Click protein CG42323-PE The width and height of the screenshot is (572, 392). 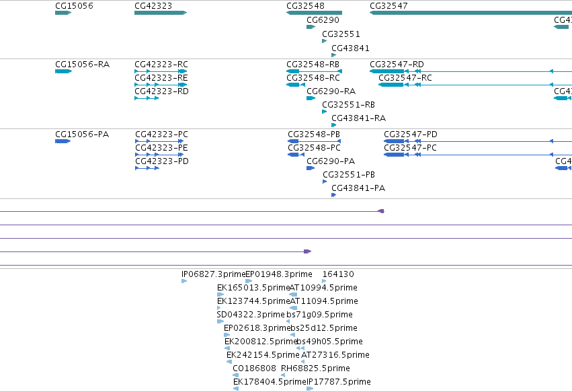[161, 148]
